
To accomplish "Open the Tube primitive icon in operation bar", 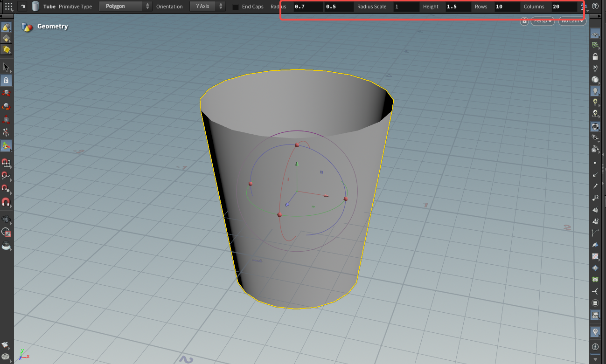I will (x=35, y=6).
